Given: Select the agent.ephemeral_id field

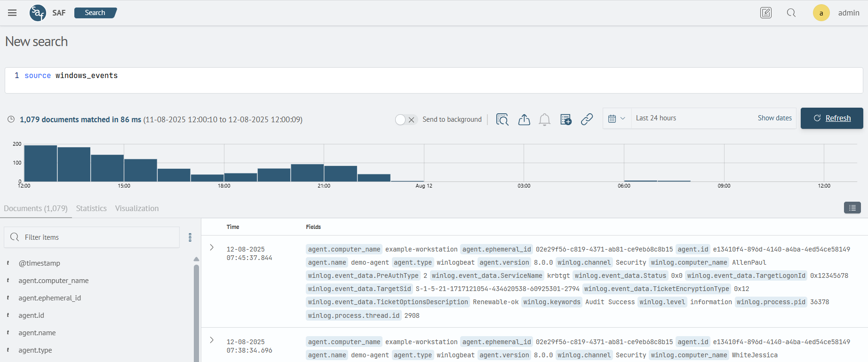Looking at the screenshot, I should pos(50,298).
